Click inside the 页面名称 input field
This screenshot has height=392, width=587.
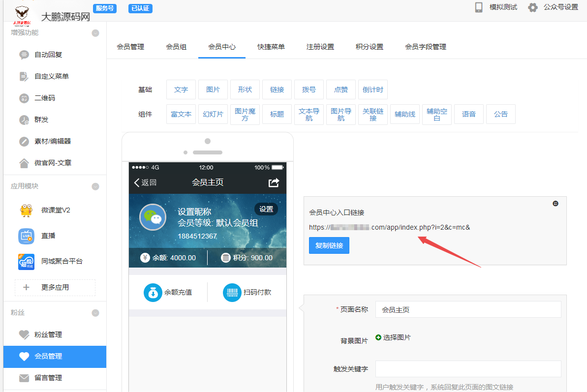click(467, 309)
